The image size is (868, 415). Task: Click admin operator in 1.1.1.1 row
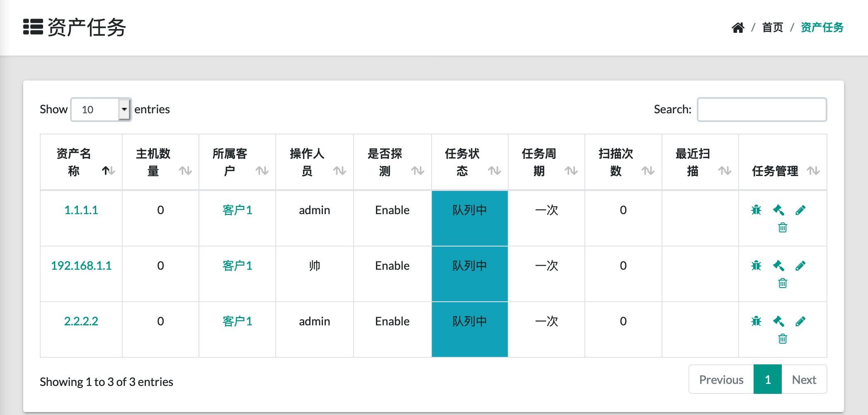tap(315, 210)
